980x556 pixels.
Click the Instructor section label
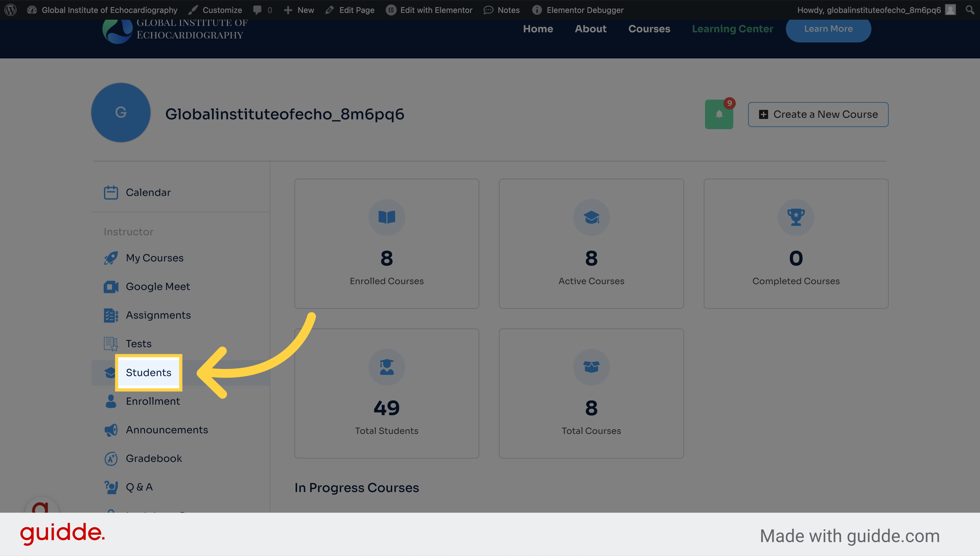(128, 232)
